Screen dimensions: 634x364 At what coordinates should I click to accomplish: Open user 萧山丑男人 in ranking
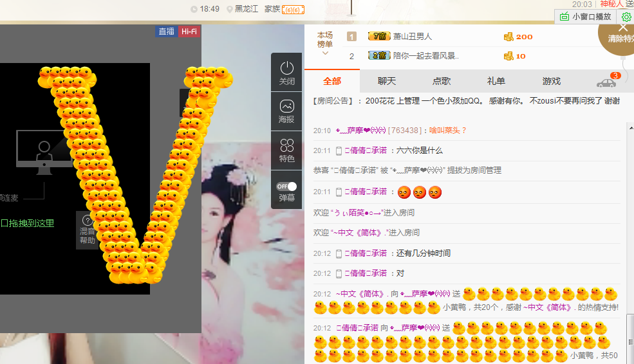click(413, 37)
